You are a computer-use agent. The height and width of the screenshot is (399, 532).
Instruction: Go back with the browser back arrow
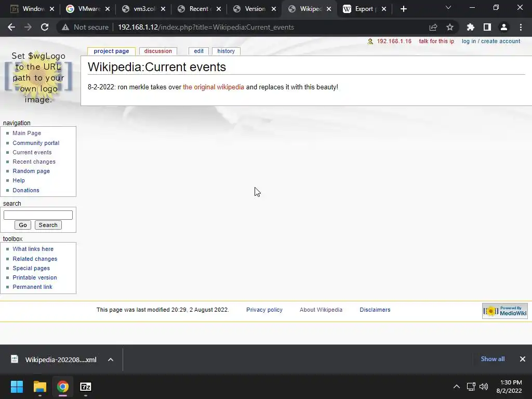11,27
